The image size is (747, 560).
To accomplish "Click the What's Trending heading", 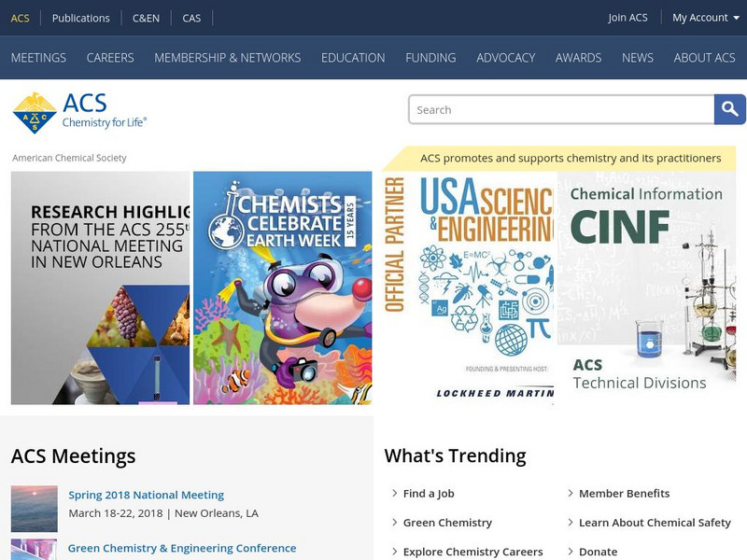I will [455, 455].
